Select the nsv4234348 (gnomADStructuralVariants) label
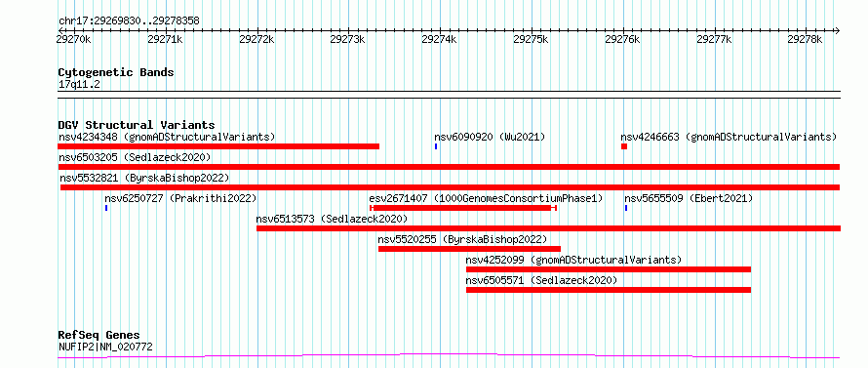Image resolution: width=868 pixels, height=368 pixels. pyautogui.click(x=167, y=137)
